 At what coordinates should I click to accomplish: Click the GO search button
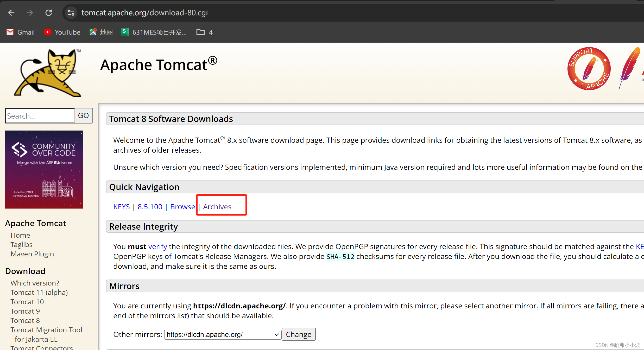[83, 115]
